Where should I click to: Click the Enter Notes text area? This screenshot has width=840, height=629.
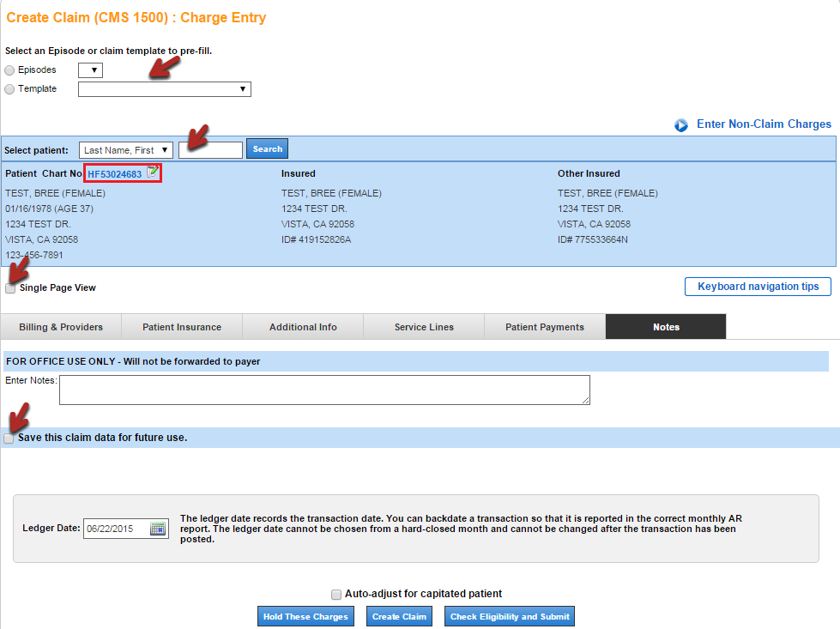[324, 390]
